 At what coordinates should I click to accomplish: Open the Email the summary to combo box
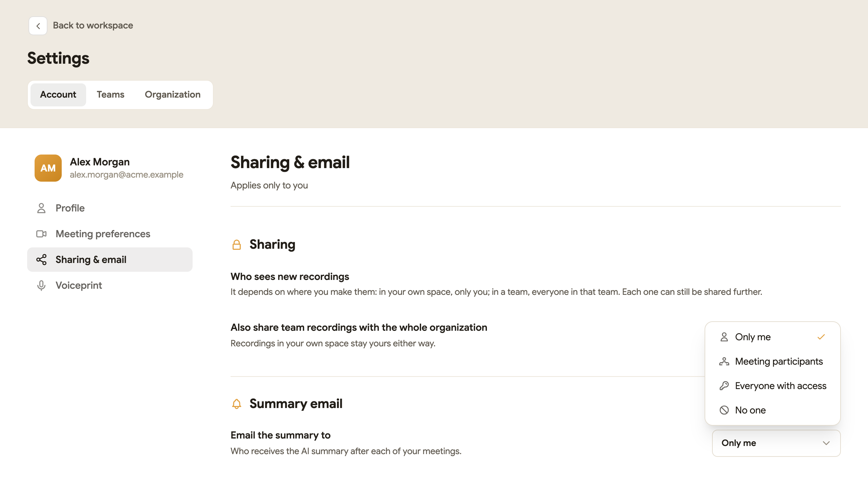[x=776, y=443]
